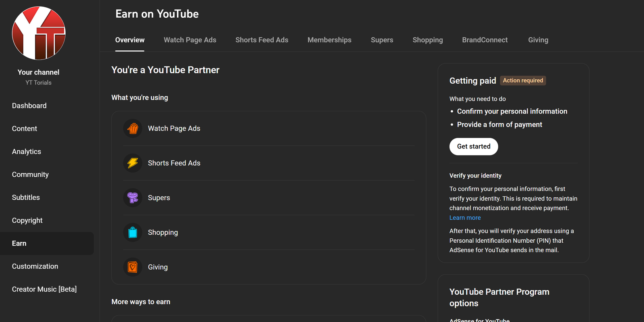Viewport: 644px width, 322px height.
Task: Click the Action required badge
Action: pos(523,80)
